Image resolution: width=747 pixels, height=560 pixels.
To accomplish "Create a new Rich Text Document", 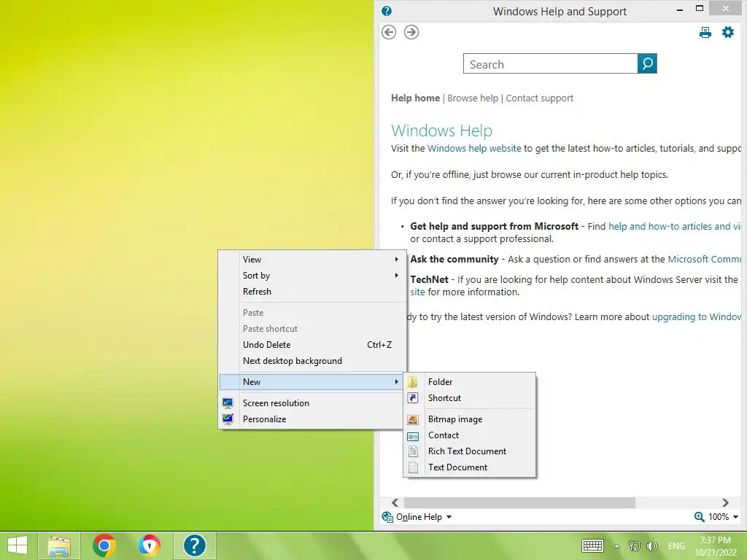I will 470,451.
